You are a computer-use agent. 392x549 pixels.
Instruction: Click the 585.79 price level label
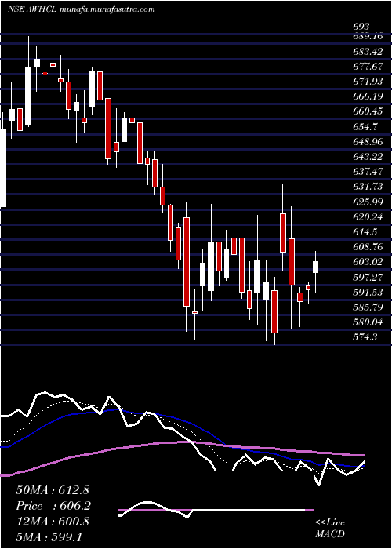click(368, 307)
